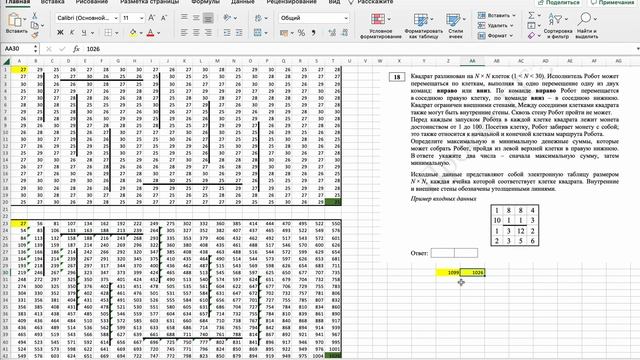Align text to middle of cell
640x360 pixels.
[x=196, y=18]
